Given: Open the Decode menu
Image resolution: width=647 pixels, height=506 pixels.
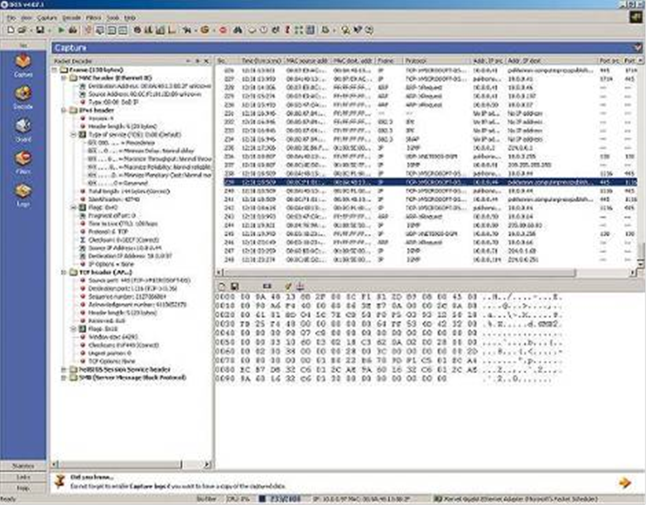Looking at the screenshot, I should click(71, 18).
